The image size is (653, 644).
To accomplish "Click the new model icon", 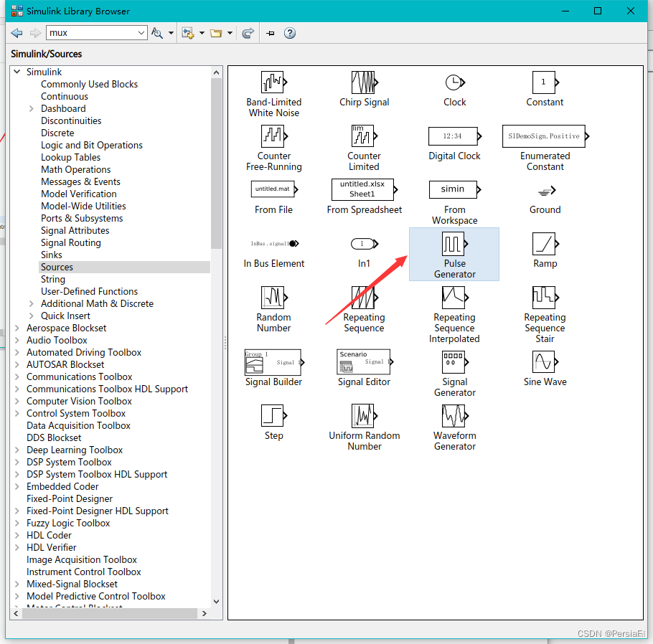I will [188, 33].
